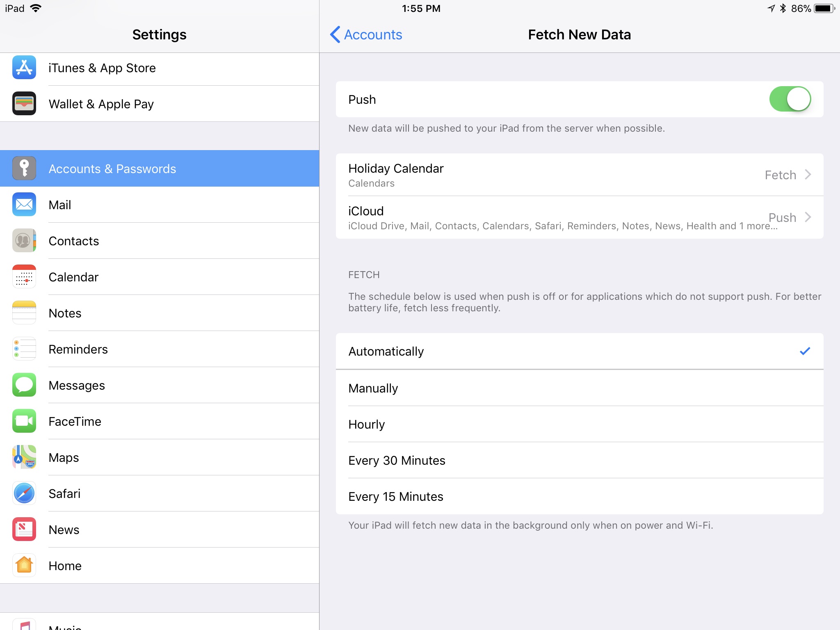Tap the Calendar icon in sidebar
Viewport: 840px width, 630px height.
pos(24,276)
